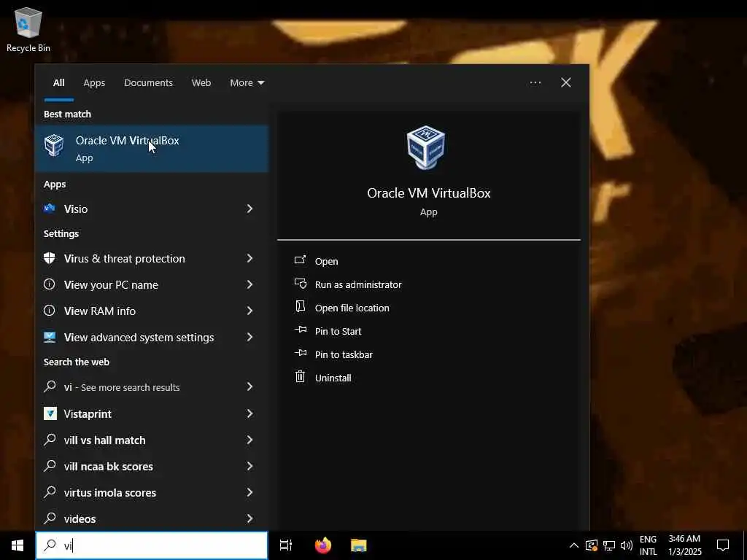This screenshot has height=560, width=747.
Task: Pin VirtualBox to Start
Action: pos(338,332)
